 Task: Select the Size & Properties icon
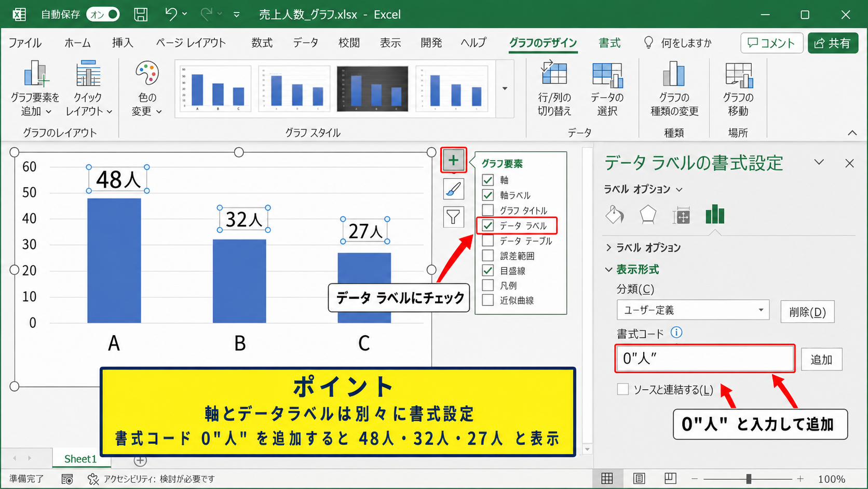pos(681,215)
